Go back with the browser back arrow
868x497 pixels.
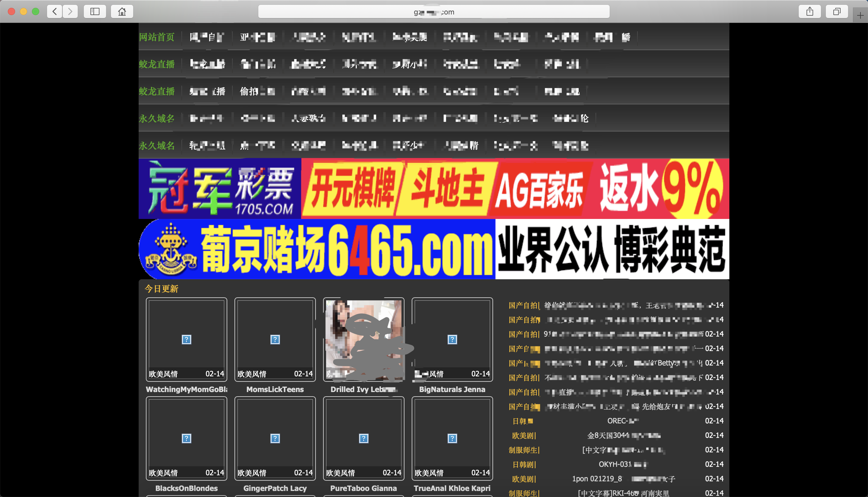pos(55,11)
